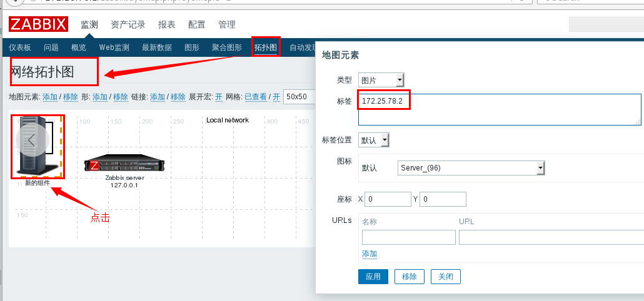Open the 配置 top menu
The image size is (644, 301).
coord(197,24)
